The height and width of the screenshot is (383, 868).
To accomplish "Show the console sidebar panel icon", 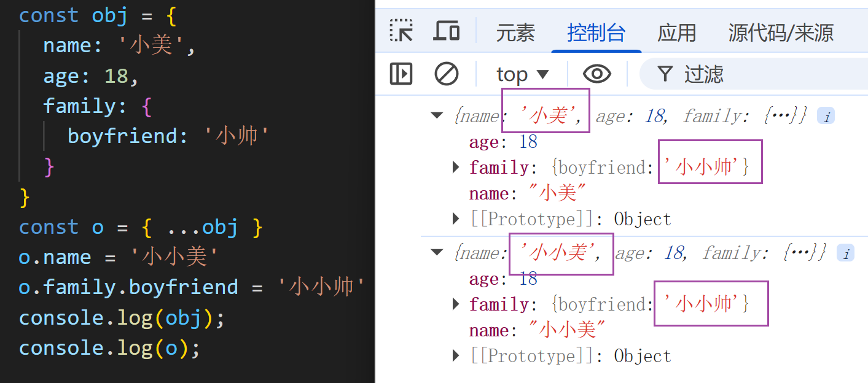I will pos(401,74).
